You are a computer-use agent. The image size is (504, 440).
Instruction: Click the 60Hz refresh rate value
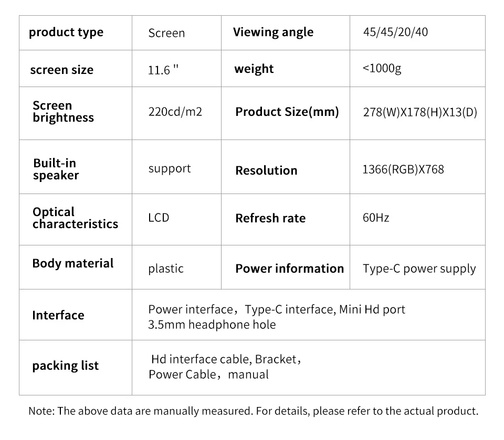coord(376,218)
